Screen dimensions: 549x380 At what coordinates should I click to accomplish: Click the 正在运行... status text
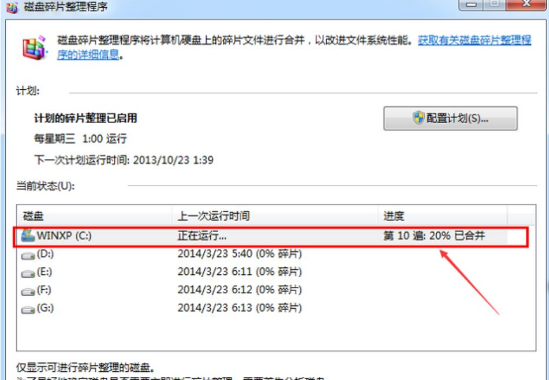coord(202,236)
